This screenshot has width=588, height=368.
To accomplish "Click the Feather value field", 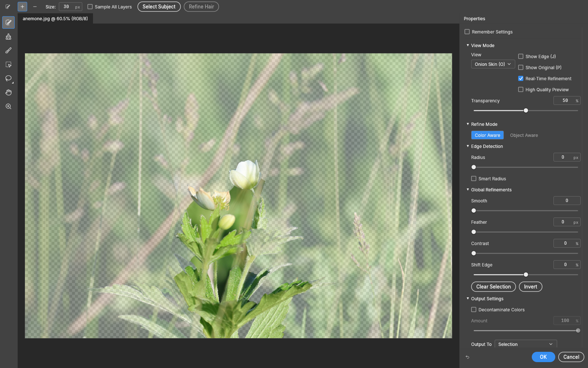I will pyautogui.click(x=567, y=222).
